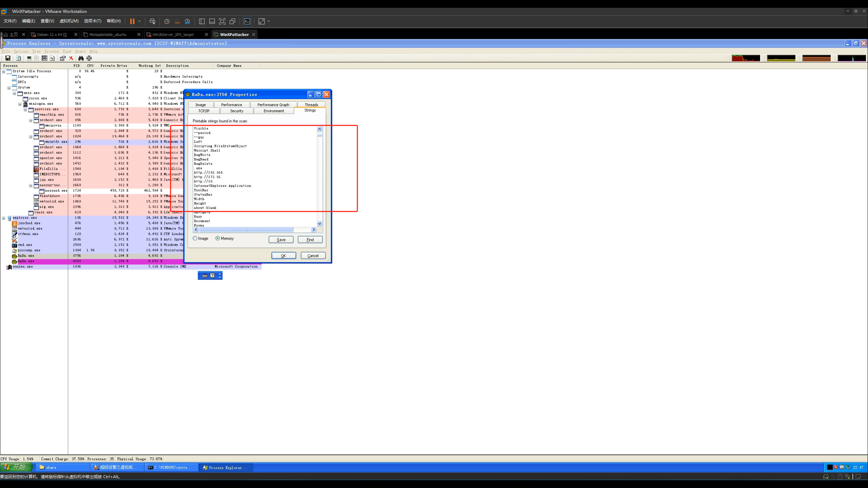Select the Image radio button
868x488 pixels.
(195, 239)
